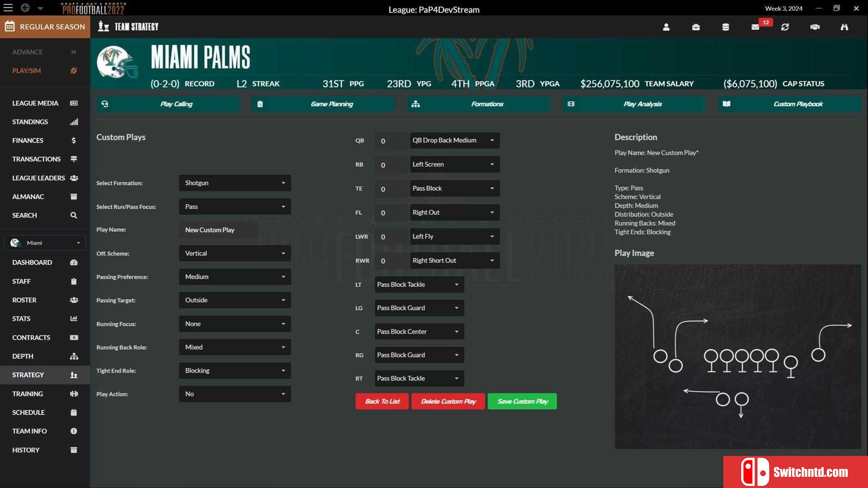868x488 pixels.
Task: Click the Delete Custom Play button
Action: pyautogui.click(x=448, y=401)
